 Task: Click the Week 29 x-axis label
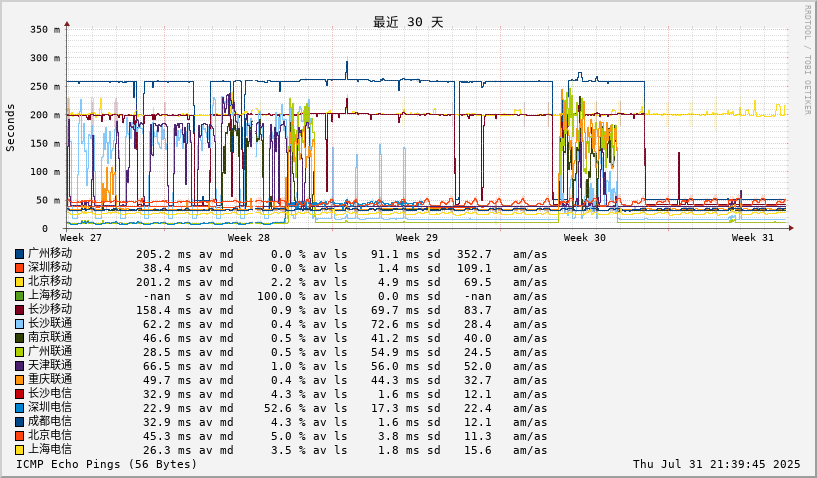pos(416,238)
